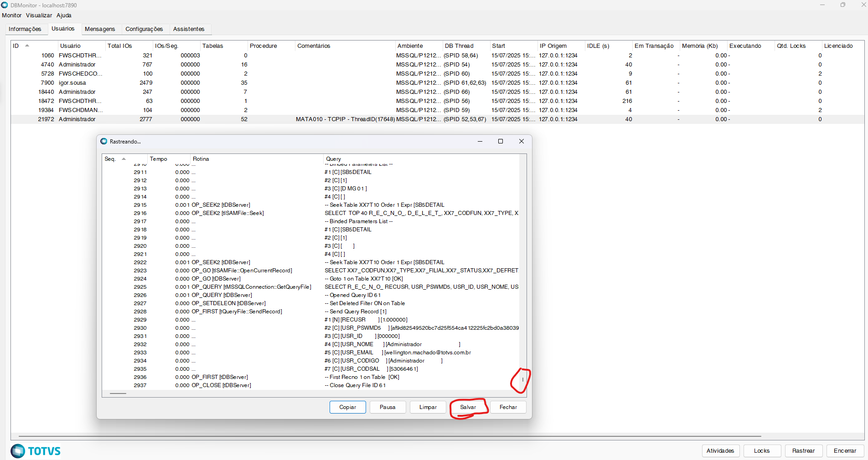868x460 pixels.
Task: Click the Comentários column header
Action: [345, 46]
